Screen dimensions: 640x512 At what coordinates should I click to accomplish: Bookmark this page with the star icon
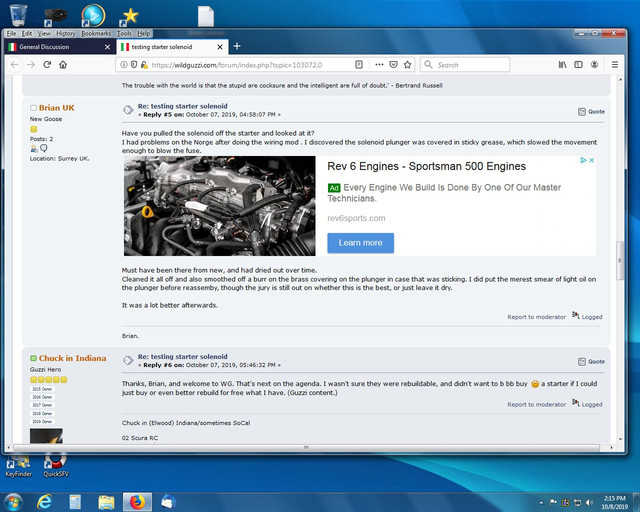tap(407, 65)
